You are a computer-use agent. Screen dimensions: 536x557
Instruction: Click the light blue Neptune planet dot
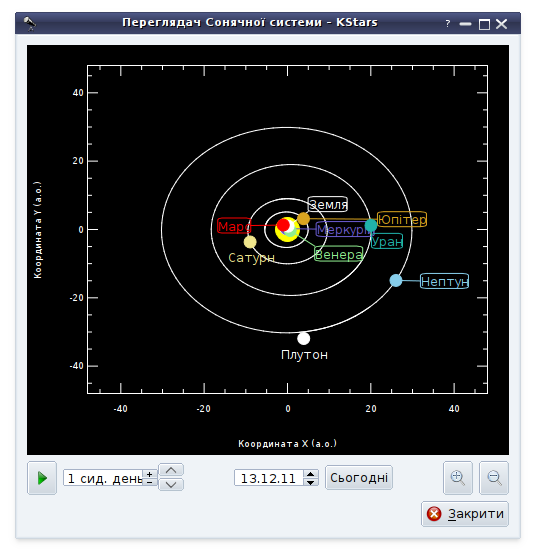pos(396,281)
